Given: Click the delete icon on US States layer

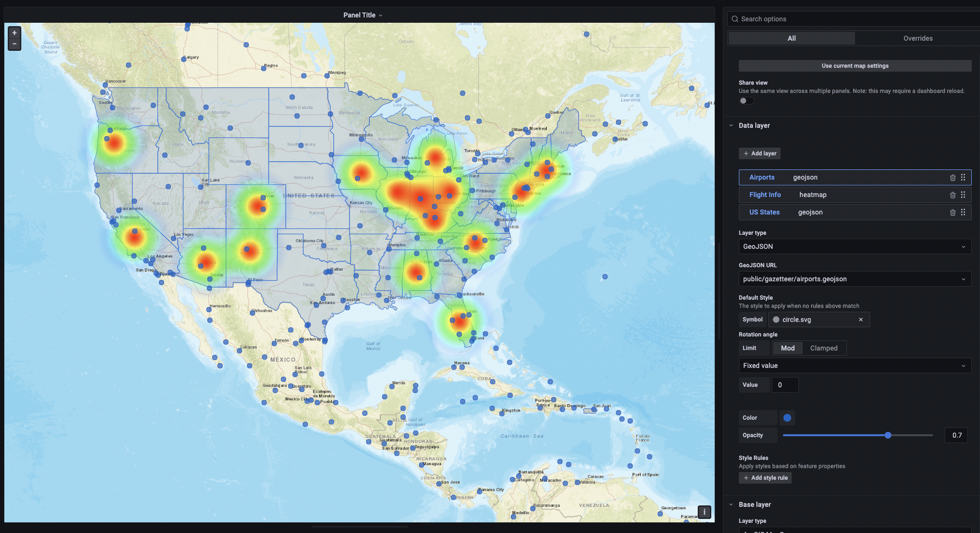Looking at the screenshot, I should click(x=952, y=212).
